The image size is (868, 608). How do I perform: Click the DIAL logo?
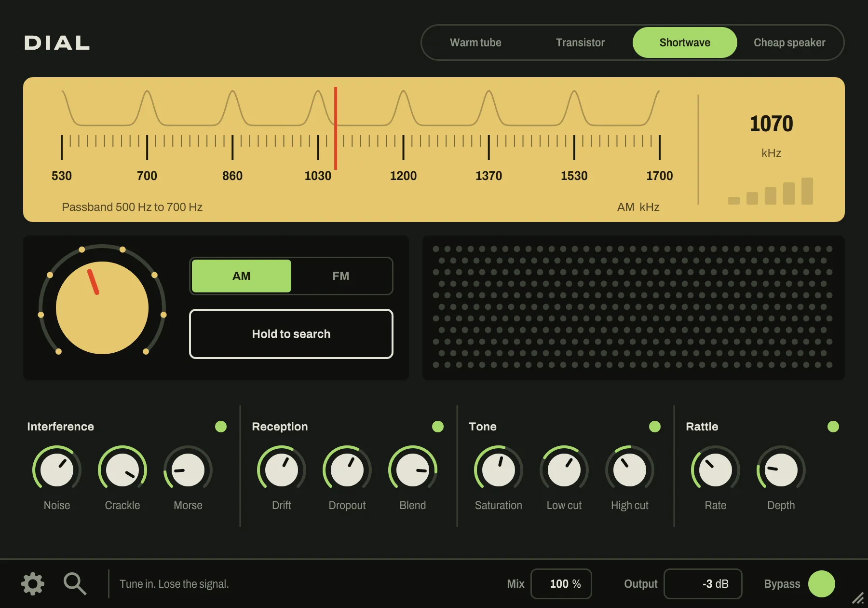click(x=57, y=43)
